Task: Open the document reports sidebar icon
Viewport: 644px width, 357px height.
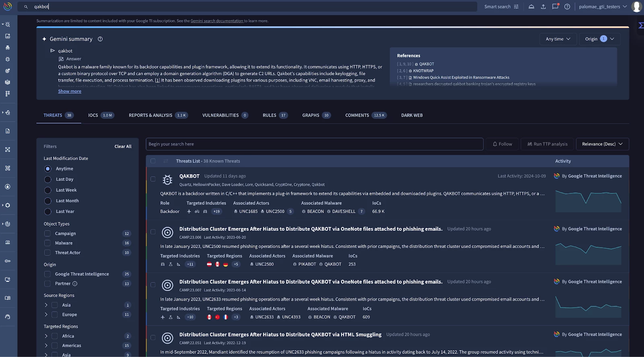Action: pyautogui.click(x=8, y=131)
